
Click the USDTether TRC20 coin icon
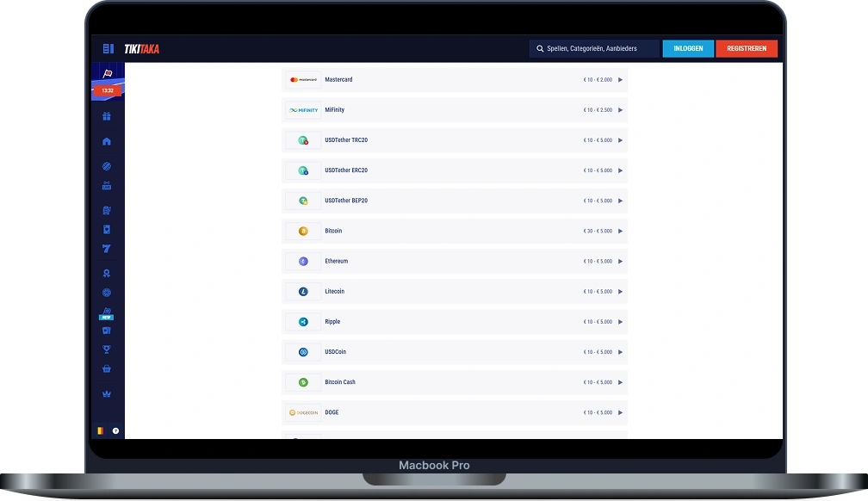pos(303,140)
